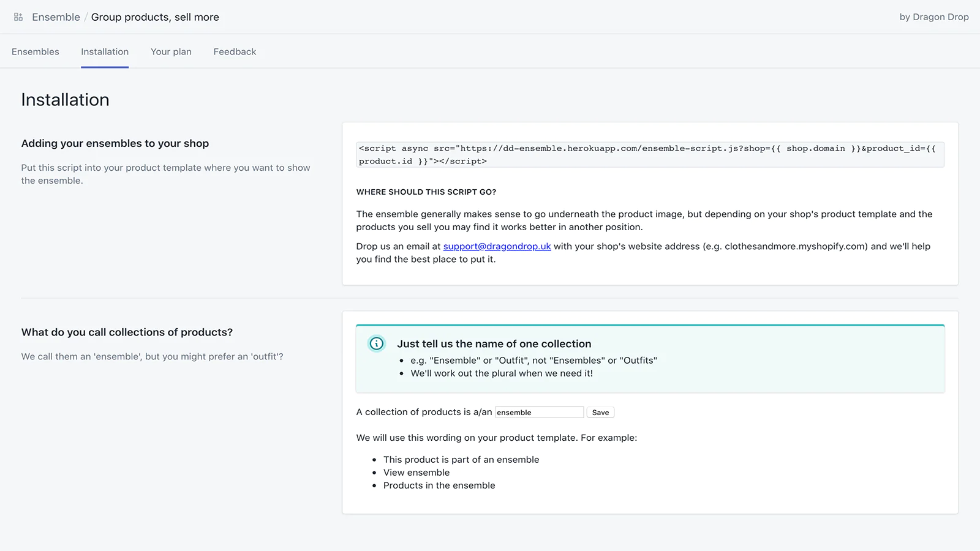Click 'Put this script into your product template' text

coord(165,174)
